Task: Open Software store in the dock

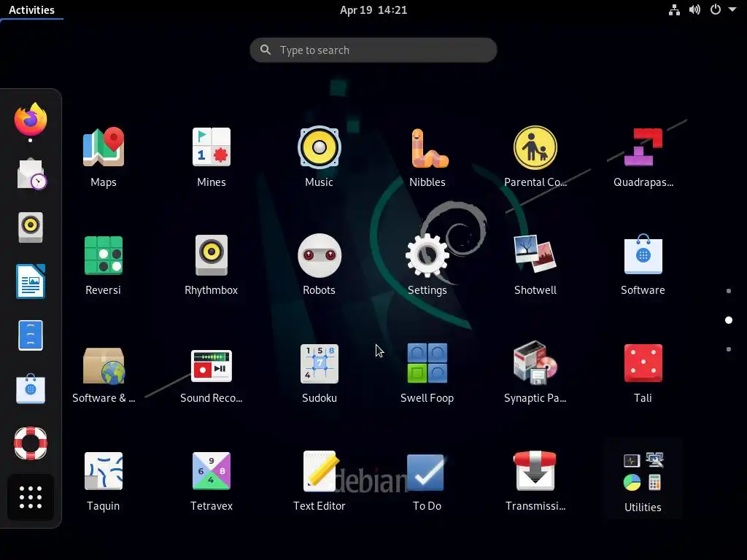Action: pos(31,389)
